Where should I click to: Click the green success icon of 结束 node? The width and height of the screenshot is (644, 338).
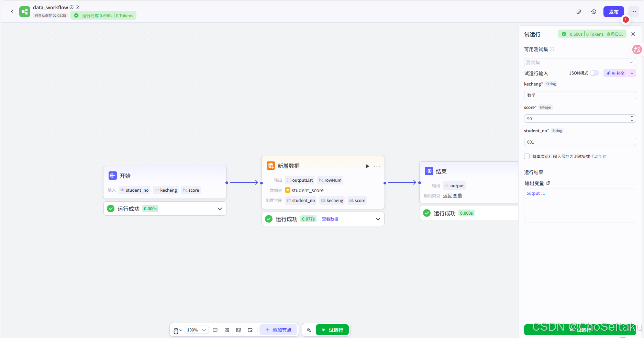[427, 213]
